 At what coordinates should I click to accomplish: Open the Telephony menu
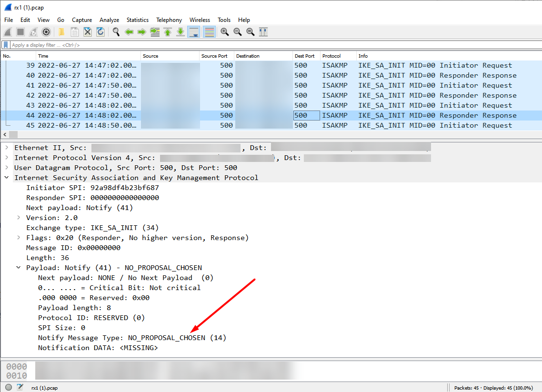click(169, 20)
